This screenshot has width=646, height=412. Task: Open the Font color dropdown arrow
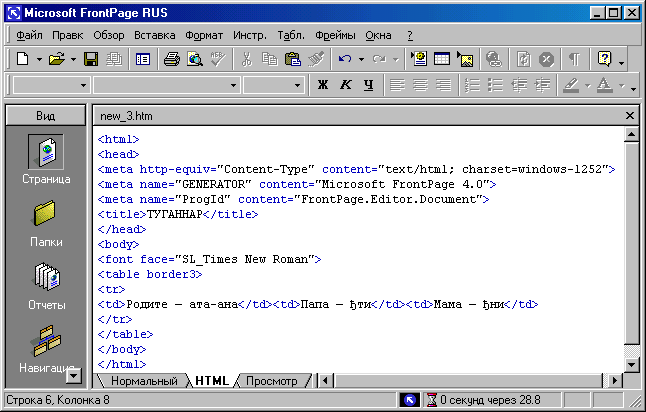[622, 86]
